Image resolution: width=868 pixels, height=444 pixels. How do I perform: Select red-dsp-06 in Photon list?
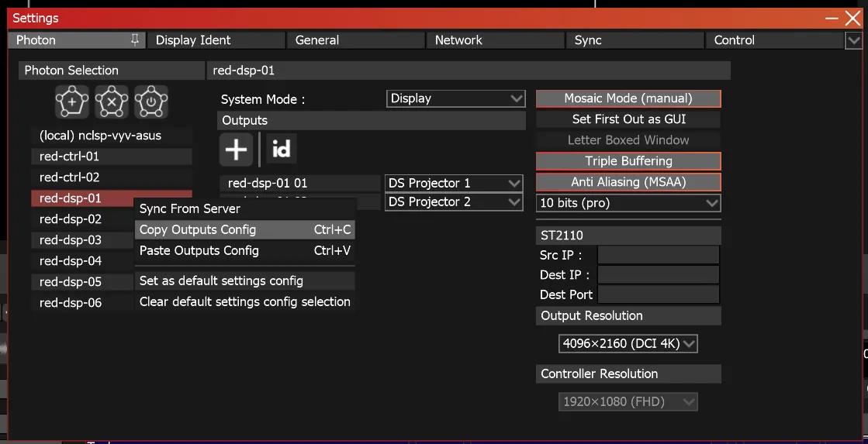click(83, 303)
